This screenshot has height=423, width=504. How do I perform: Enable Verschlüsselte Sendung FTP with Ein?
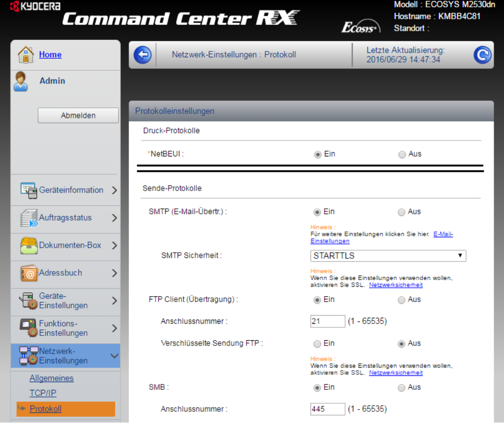(317, 344)
